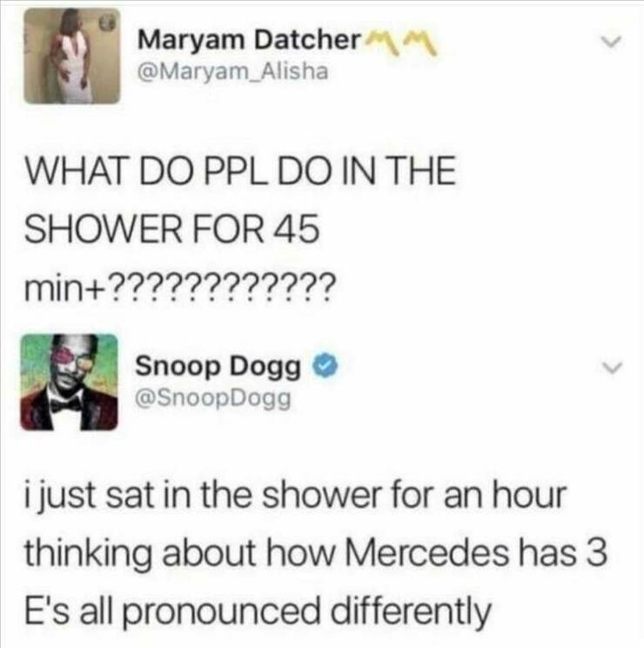Open Snoop Dogg's profile avatar
644x648 pixels.
pos(69,382)
